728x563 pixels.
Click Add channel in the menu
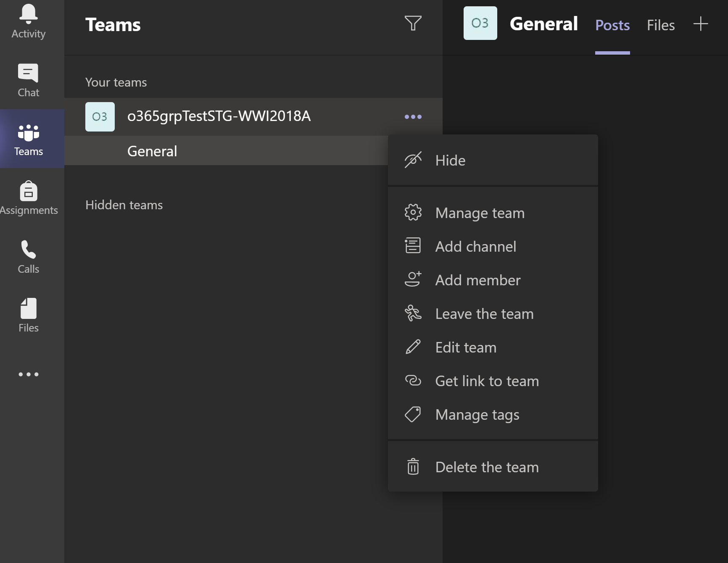[476, 246]
